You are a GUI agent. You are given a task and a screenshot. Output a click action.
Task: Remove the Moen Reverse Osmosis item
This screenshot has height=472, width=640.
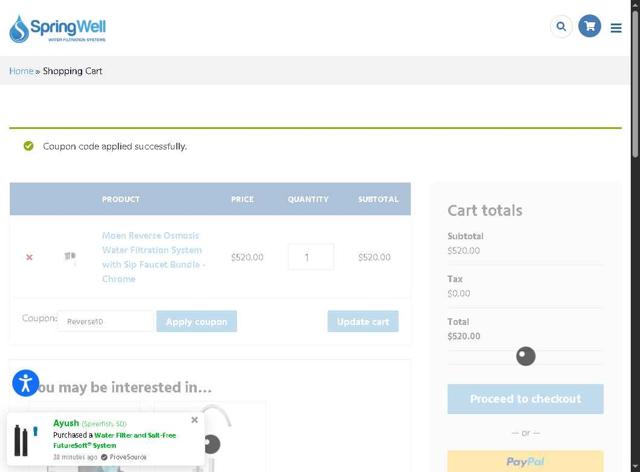29,257
